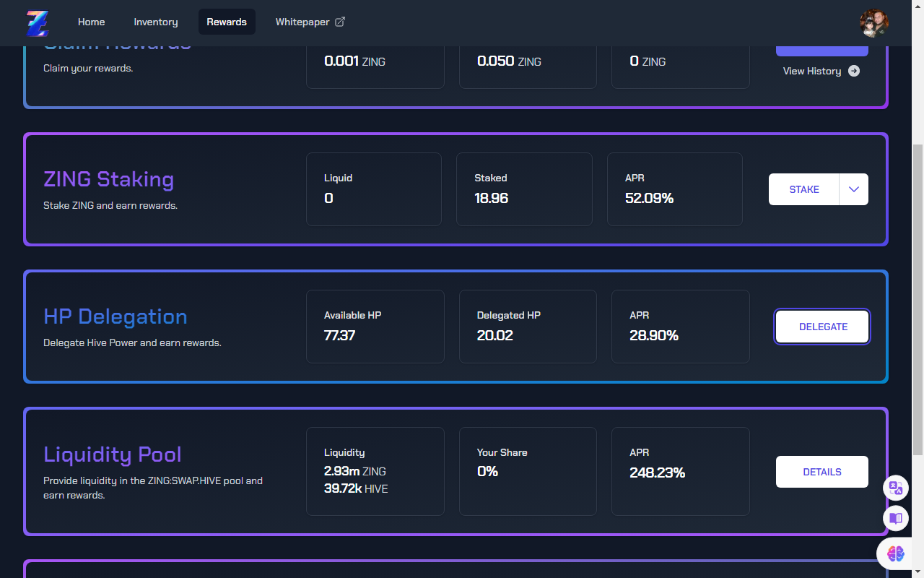Click the HP Delegation heading
Screen dimensions: 924x578
click(115, 316)
